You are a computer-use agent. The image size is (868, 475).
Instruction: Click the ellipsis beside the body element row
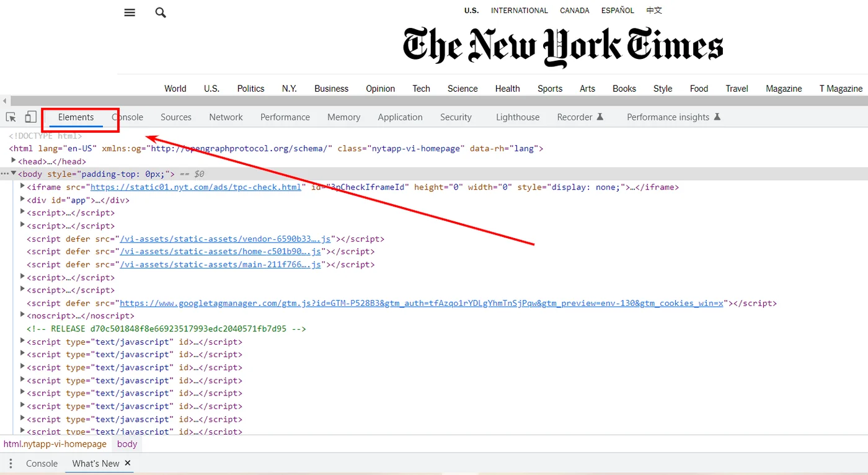[4, 174]
